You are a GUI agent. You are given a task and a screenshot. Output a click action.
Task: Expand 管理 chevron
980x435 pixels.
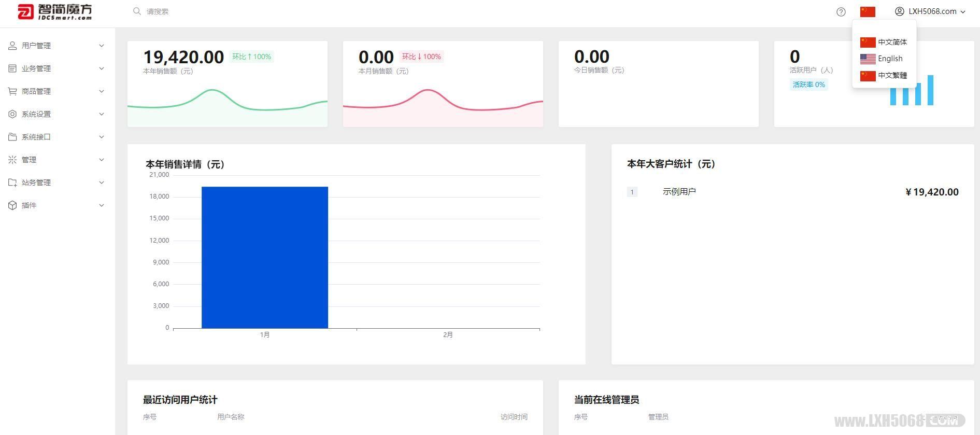click(x=102, y=160)
